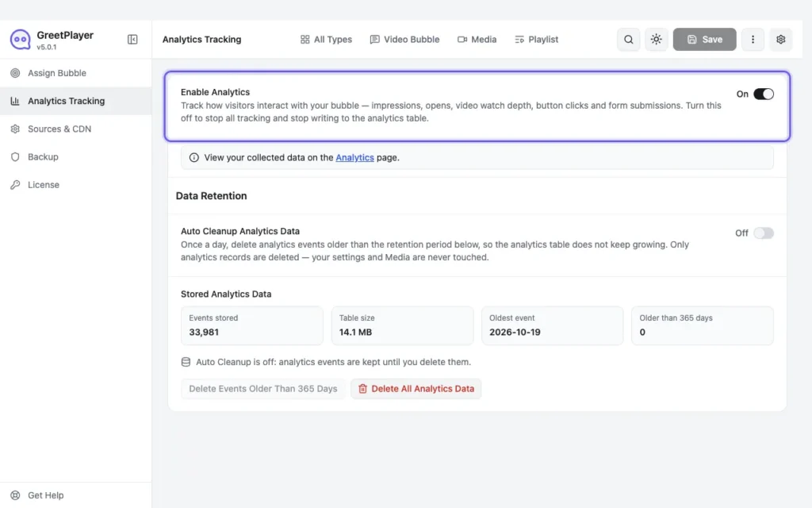Select Analytics Tracking in the sidebar
Image resolution: width=812 pixels, height=508 pixels.
tap(75, 101)
